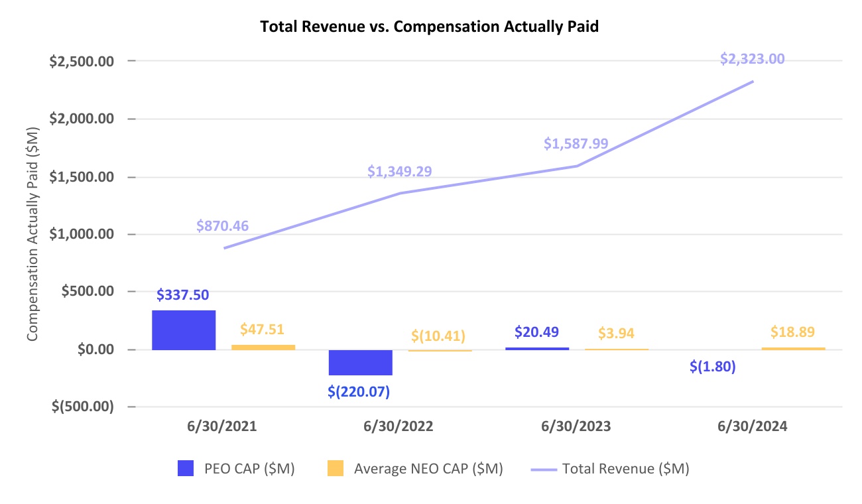The height and width of the screenshot is (504, 862).
Task: Click the $870.46 revenue data label
Action: 222,225
